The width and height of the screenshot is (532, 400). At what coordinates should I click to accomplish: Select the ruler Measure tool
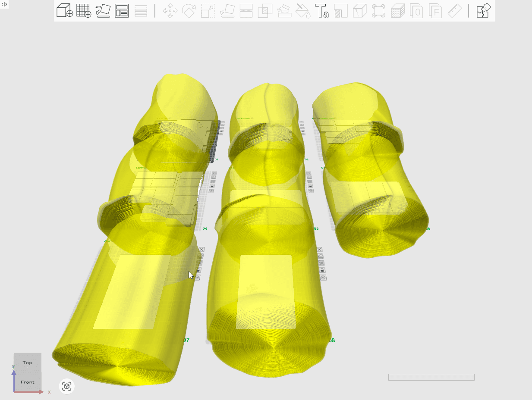pos(455,11)
